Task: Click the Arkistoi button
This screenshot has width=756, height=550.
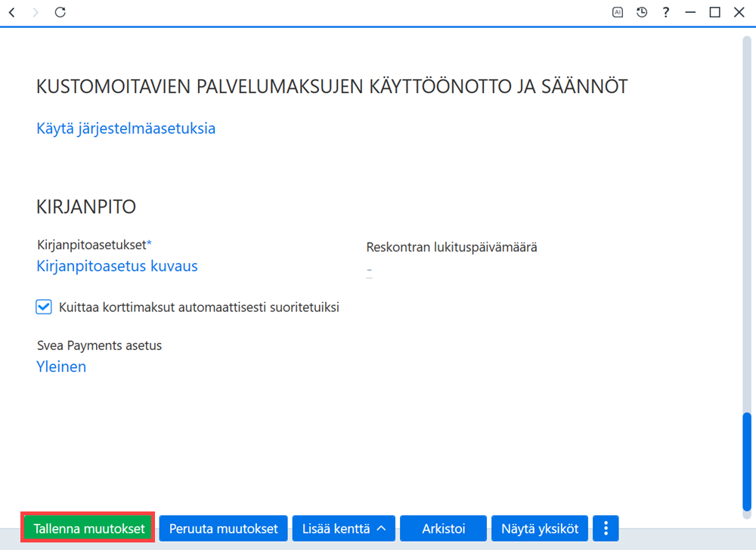Action: point(443,528)
